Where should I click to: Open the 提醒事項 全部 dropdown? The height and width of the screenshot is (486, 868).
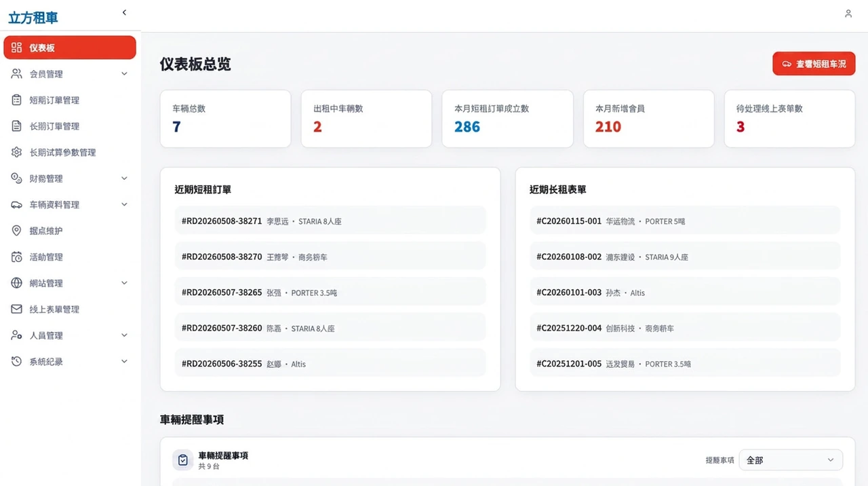(x=791, y=460)
